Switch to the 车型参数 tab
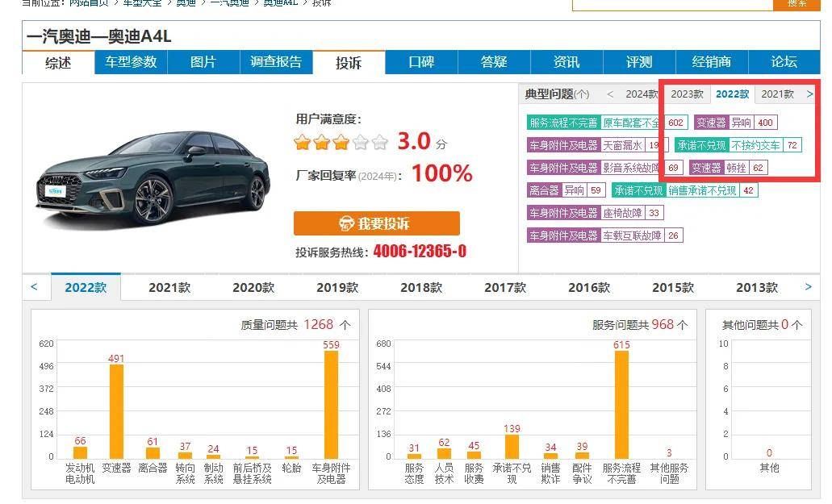Image resolution: width=832 pixels, height=504 pixels. pyautogui.click(x=131, y=63)
